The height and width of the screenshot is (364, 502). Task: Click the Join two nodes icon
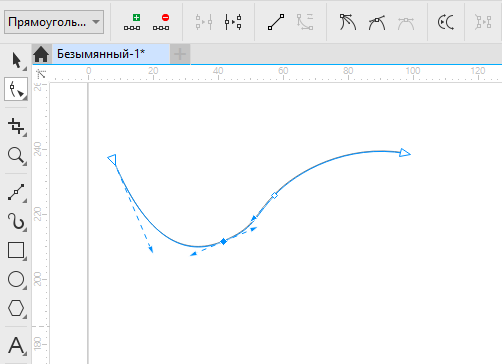coord(204,22)
